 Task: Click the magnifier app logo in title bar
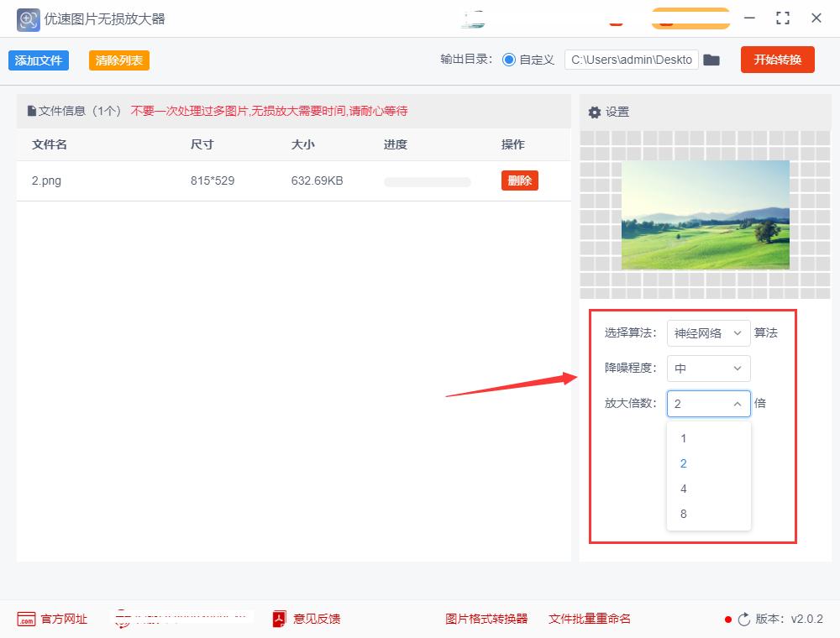(x=28, y=18)
